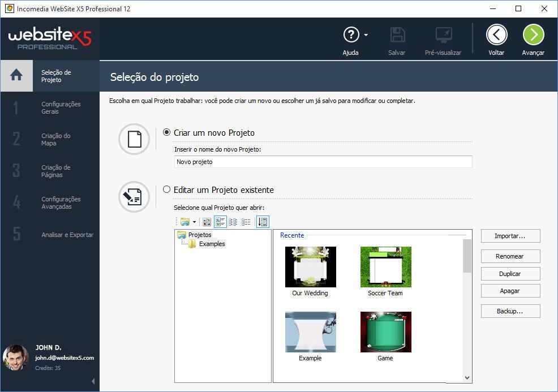Viewport: 558px width, 392px height.
Task: Minimize the application window
Action: tap(493, 8)
